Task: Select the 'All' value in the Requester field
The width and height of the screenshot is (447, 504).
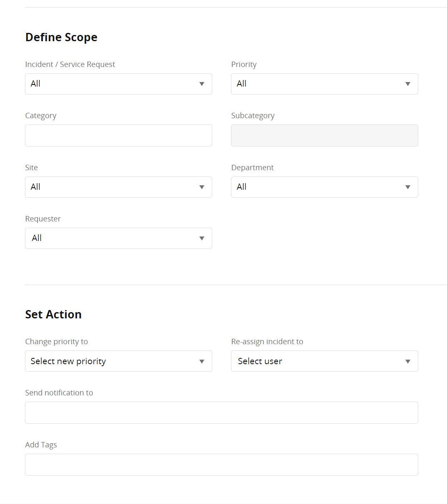Action: click(37, 238)
